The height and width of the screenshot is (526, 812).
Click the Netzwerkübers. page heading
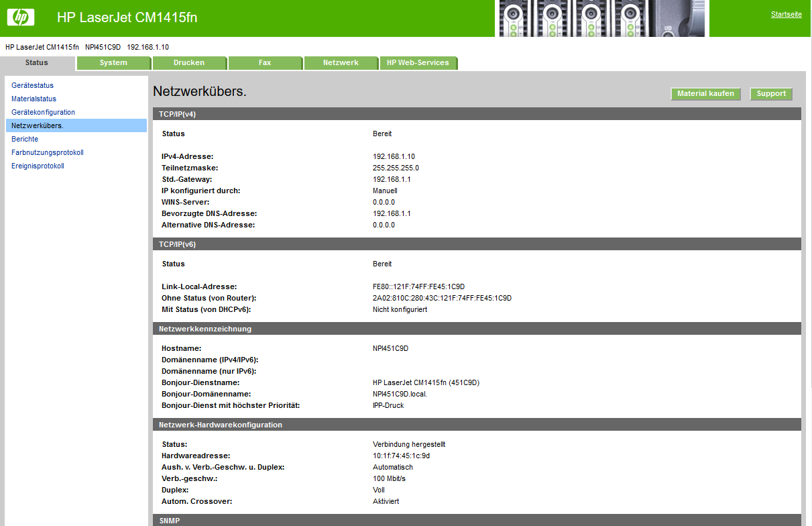pyautogui.click(x=200, y=91)
